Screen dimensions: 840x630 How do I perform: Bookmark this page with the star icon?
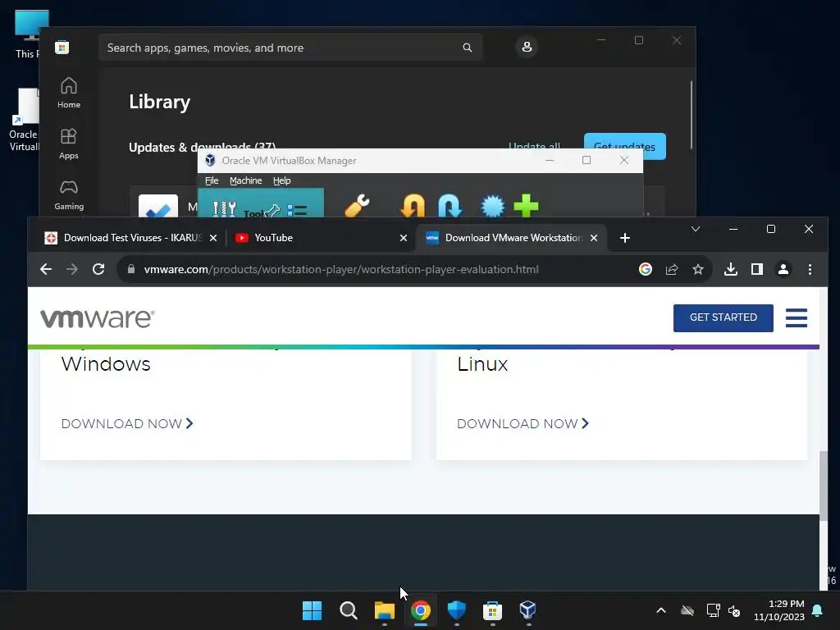697,269
